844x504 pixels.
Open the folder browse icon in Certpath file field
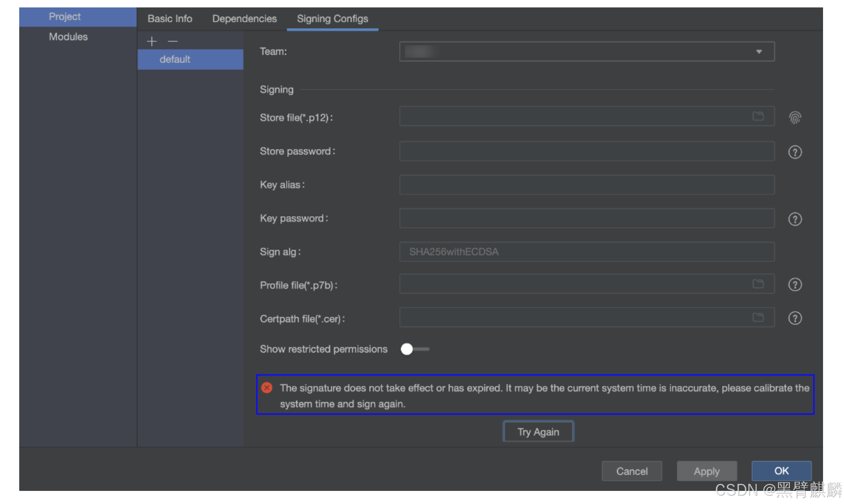758,318
